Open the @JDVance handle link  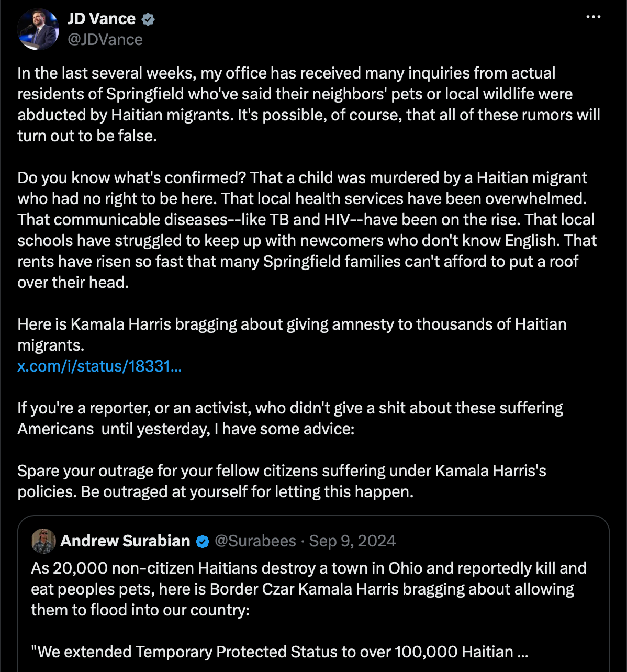click(x=105, y=40)
